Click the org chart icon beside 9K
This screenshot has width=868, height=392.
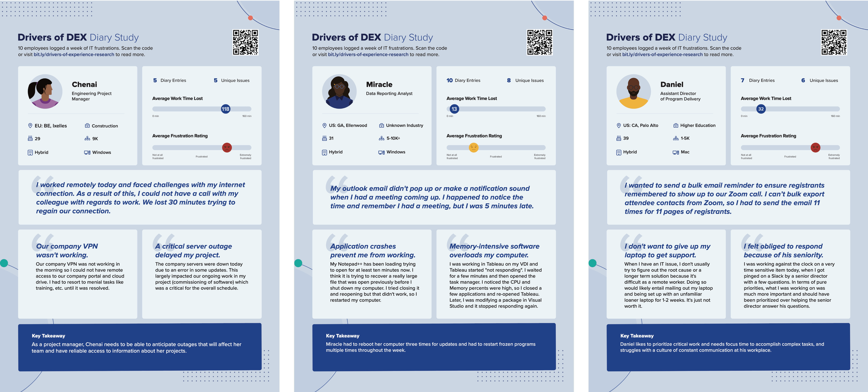[87, 138]
